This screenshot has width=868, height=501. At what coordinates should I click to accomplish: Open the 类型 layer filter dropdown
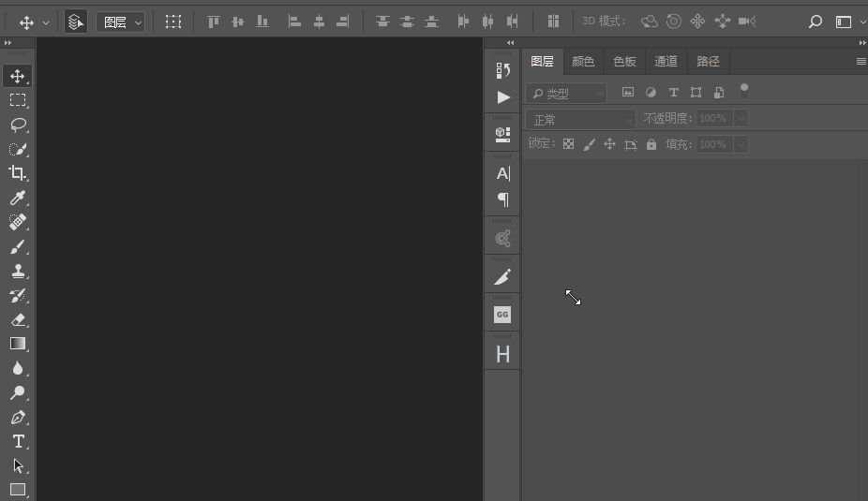566,94
